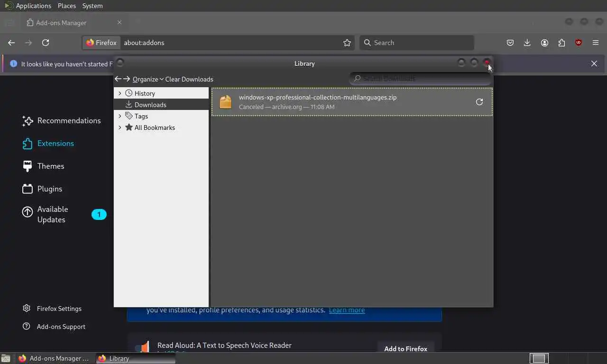Expand the Tags tree node
The width and height of the screenshot is (607, 364).
(x=120, y=116)
